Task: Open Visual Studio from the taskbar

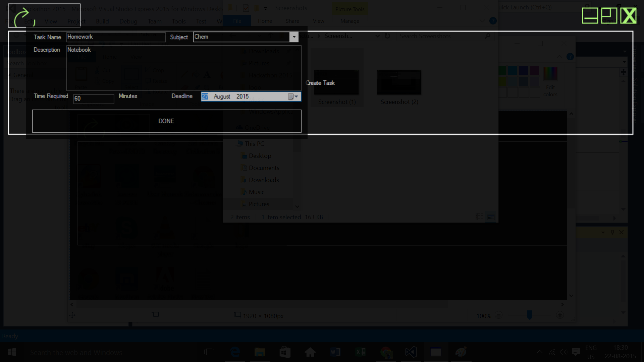Action: pyautogui.click(x=411, y=352)
